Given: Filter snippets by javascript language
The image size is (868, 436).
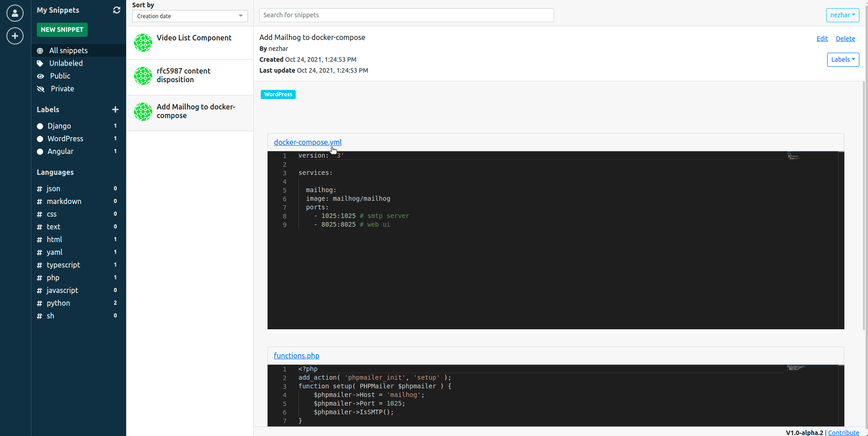Looking at the screenshot, I should coord(62,290).
